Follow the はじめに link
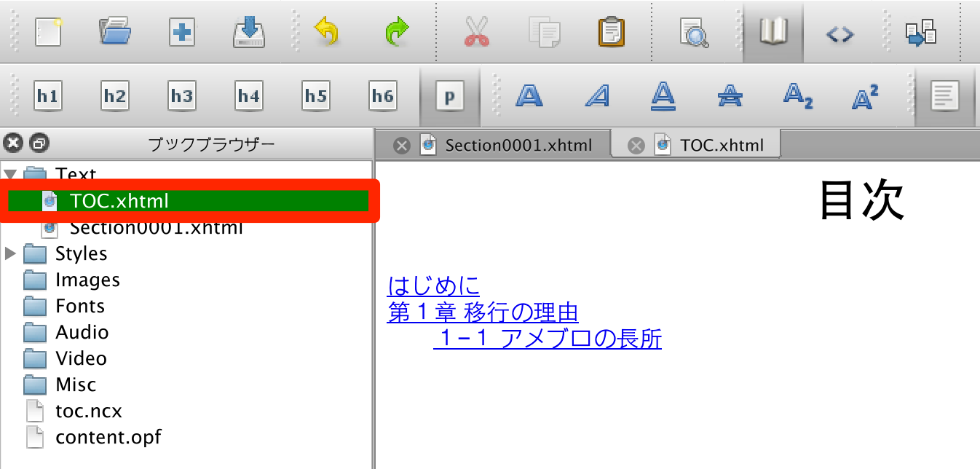 pyautogui.click(x=433, y=285)
